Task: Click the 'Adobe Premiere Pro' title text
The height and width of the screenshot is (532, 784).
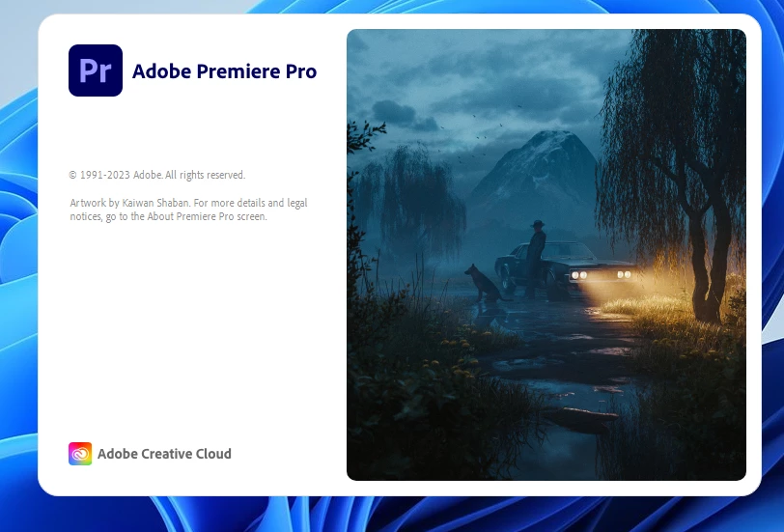Action: point(225,71)
